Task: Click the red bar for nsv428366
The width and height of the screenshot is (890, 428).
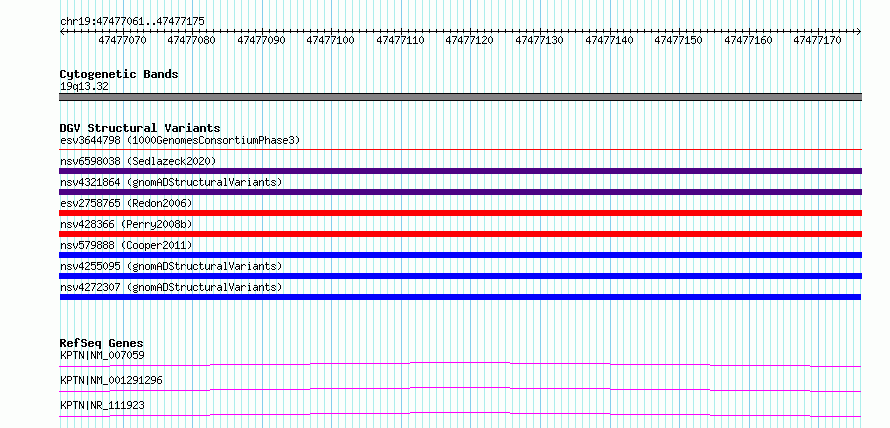Action: 460,234
